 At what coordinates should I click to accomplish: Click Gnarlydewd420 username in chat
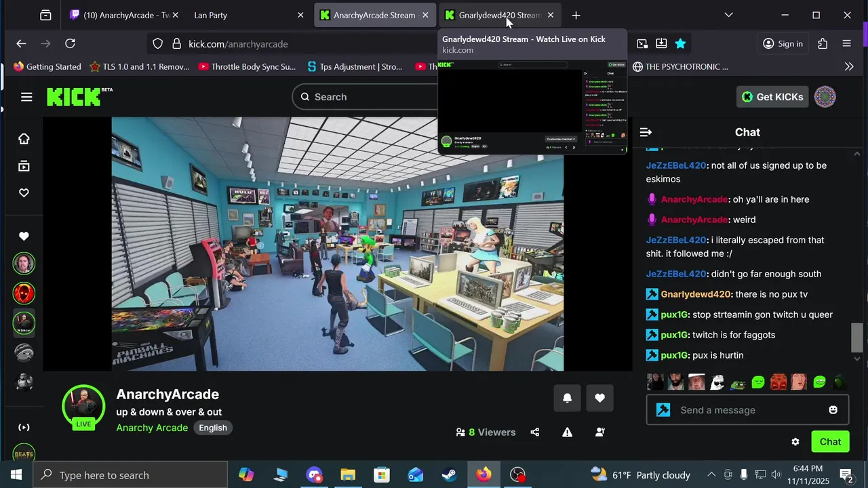(x=696, y=294)
